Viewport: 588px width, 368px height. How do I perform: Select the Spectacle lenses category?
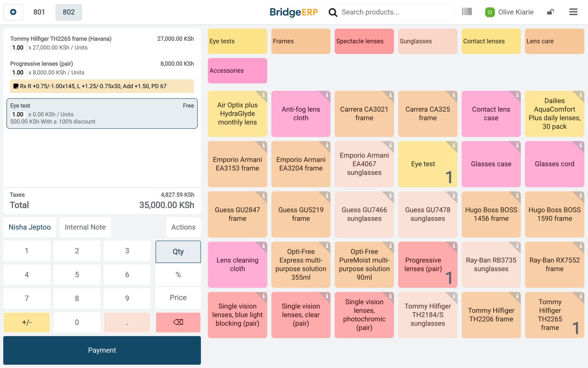click(364, 41)
